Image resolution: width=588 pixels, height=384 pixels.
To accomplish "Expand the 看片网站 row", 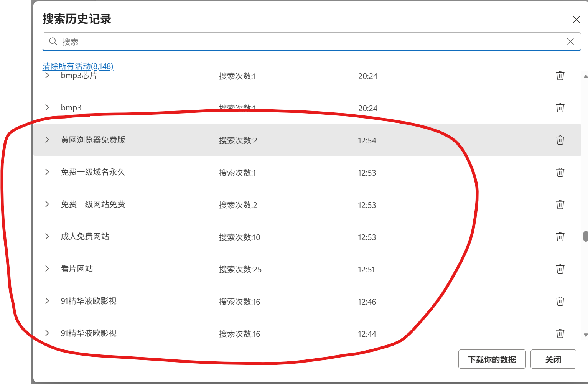I will 47,269.
